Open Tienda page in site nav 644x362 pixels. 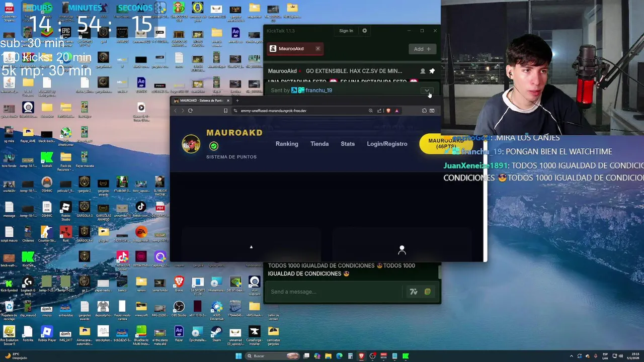point(319,144)
